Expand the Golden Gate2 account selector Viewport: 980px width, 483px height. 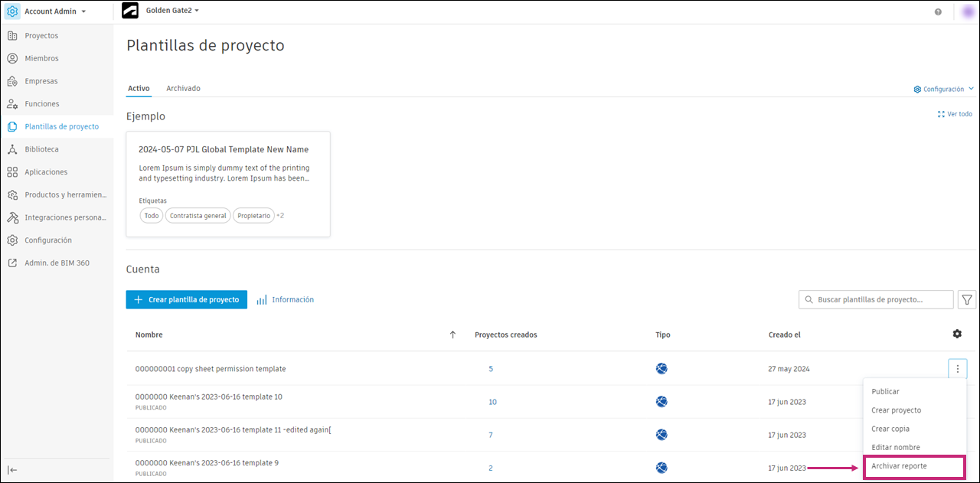172,11
